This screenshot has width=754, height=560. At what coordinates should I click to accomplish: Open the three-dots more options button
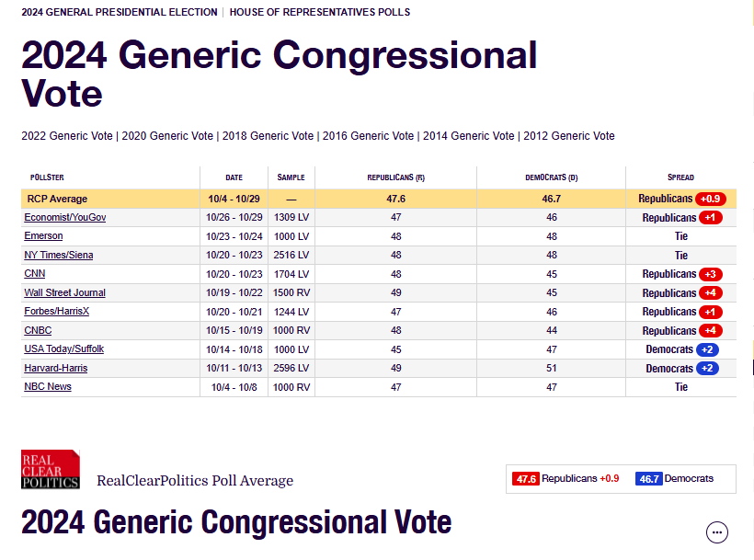click(x=717, y=531)
